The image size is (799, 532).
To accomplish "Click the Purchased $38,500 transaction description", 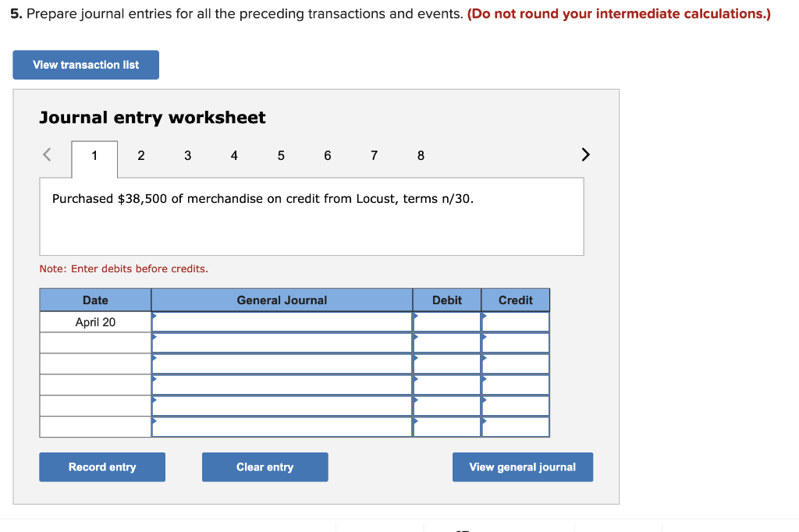I will point(263,199).
